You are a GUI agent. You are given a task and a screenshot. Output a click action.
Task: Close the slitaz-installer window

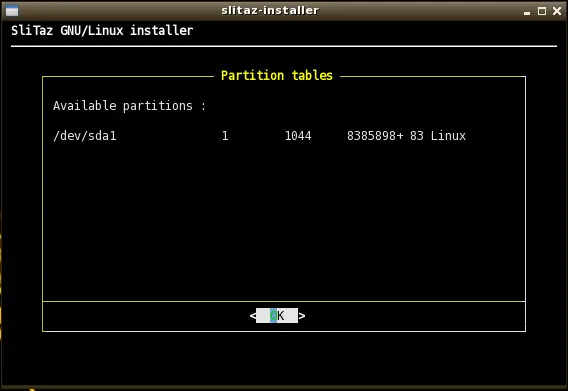click(x=557, y=11)
